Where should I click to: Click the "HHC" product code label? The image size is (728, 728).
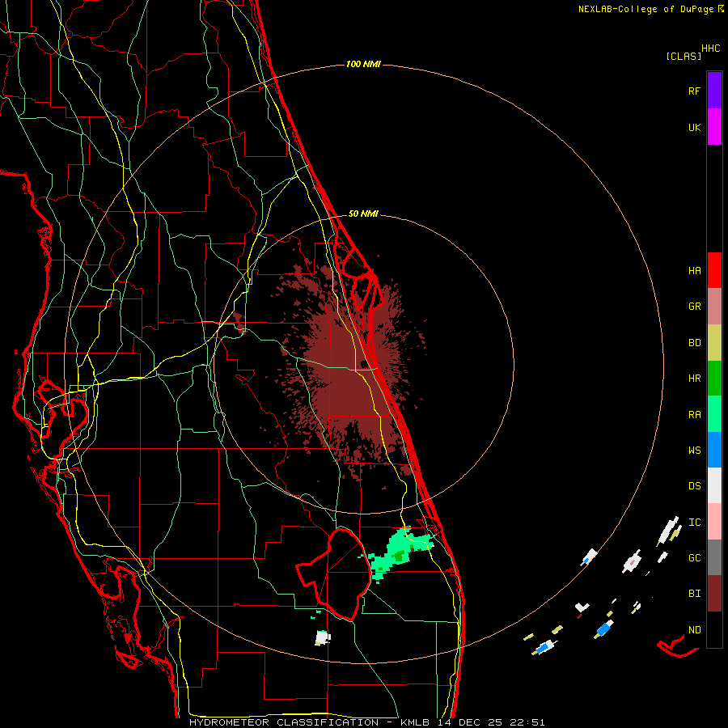[710, 49]
